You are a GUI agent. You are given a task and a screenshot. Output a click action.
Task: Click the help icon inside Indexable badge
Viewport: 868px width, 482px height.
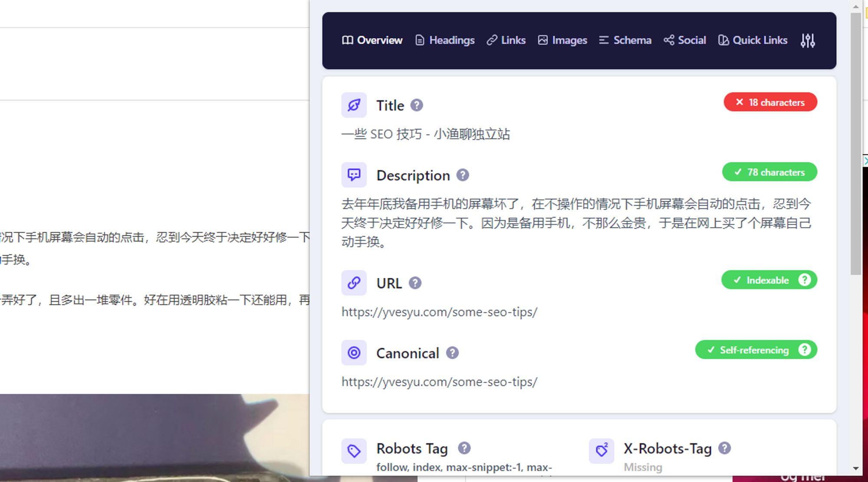point(804,280)
